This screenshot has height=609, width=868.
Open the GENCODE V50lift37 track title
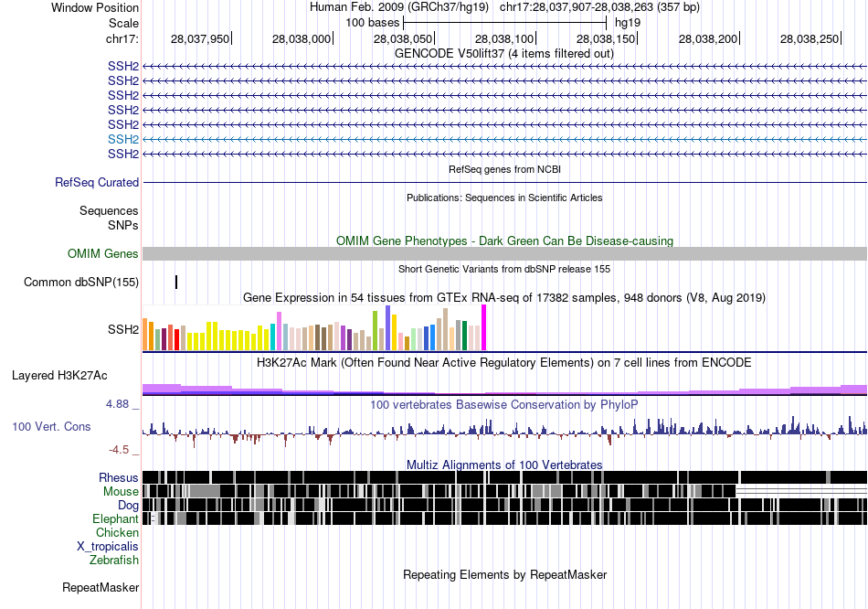(x=504, y=54)
